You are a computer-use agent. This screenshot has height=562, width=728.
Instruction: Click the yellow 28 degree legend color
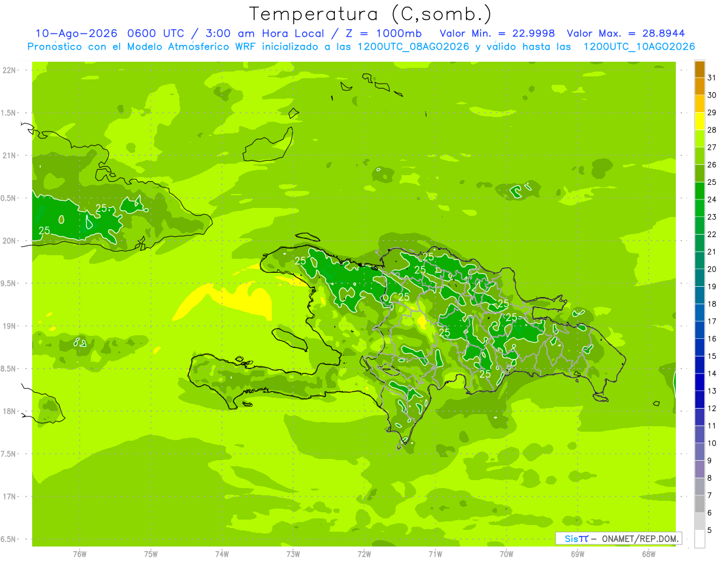tap(699, 122)
